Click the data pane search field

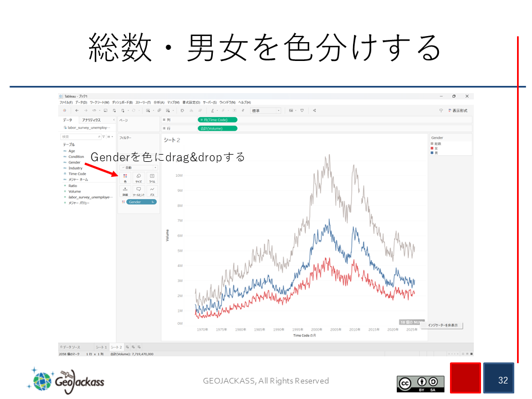click(x=79, y=136)
